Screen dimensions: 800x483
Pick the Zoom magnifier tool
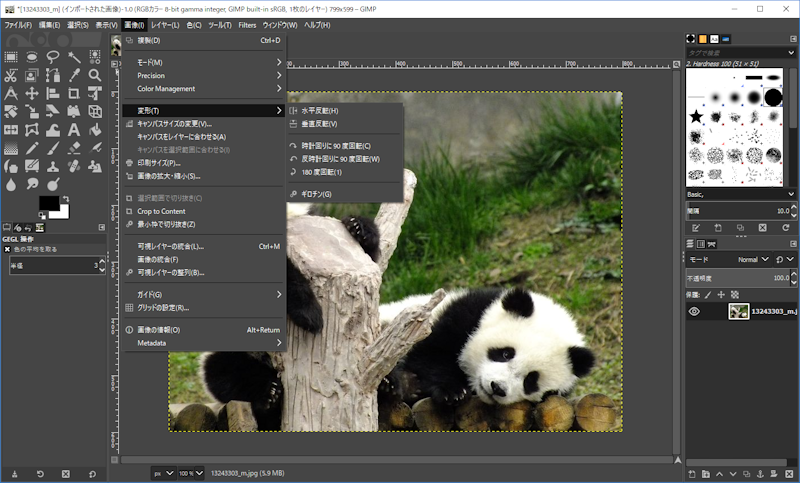pos(95,75)
